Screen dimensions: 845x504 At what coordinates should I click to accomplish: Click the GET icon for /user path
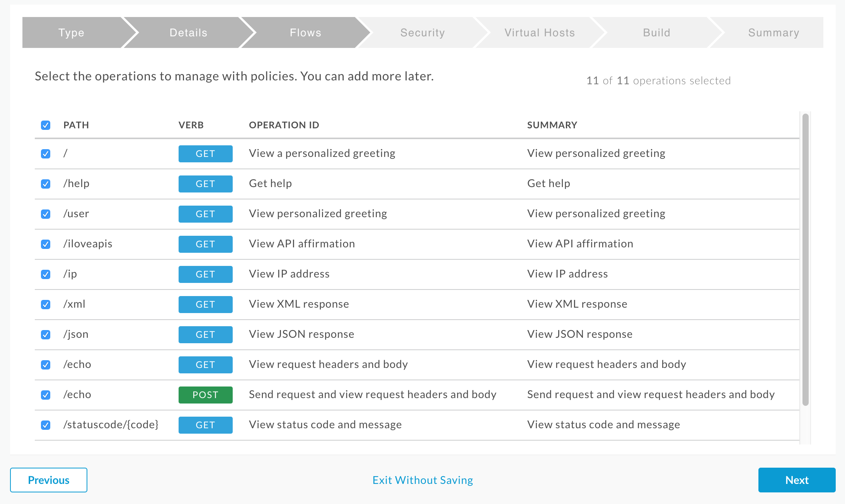pyautogui.click(x=204, y=214)
